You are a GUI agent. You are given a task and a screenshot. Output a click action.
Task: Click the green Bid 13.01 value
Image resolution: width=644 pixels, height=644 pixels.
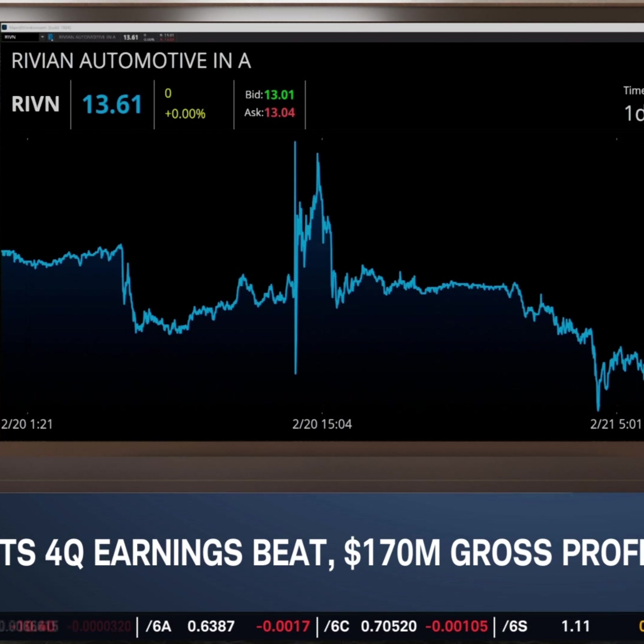(279, 95)
